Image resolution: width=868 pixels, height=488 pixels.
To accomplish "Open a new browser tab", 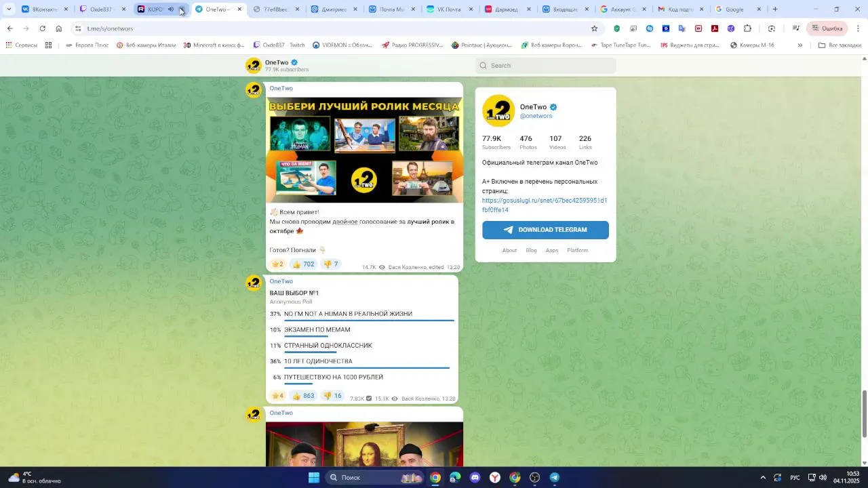I will point(775,9).
